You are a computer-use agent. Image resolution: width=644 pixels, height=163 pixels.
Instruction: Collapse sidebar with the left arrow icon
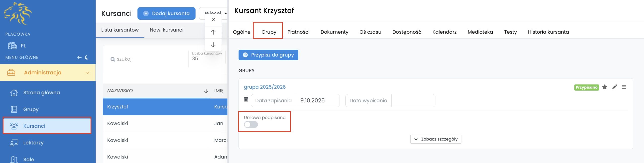pos(79,58)
